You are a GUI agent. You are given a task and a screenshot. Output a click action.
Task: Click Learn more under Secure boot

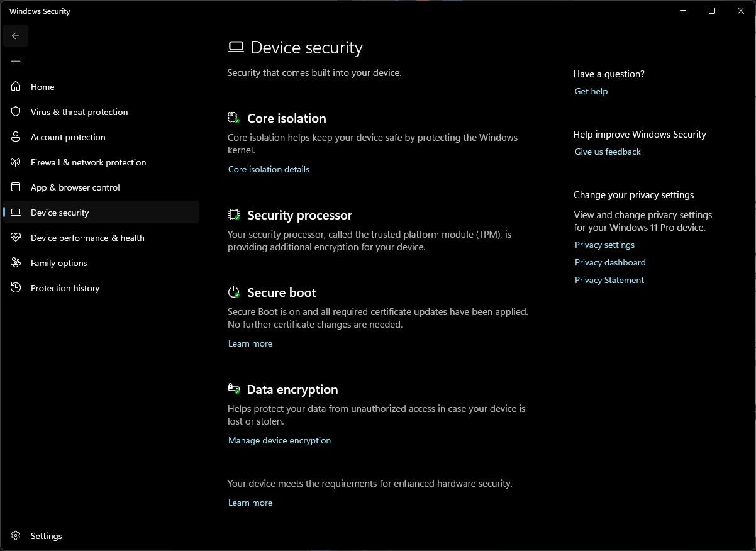250,343
